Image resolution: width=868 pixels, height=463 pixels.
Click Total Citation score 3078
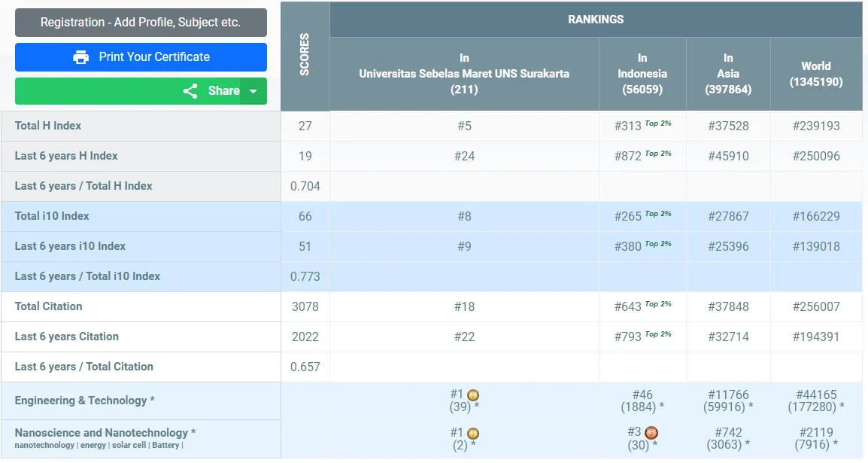coord(305,306)
